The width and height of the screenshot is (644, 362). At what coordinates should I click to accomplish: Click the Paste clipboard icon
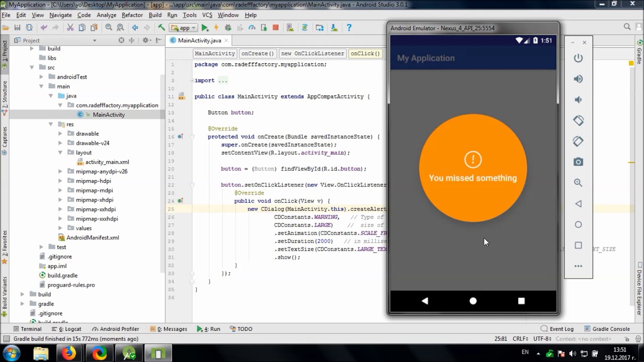click(94, 28)
